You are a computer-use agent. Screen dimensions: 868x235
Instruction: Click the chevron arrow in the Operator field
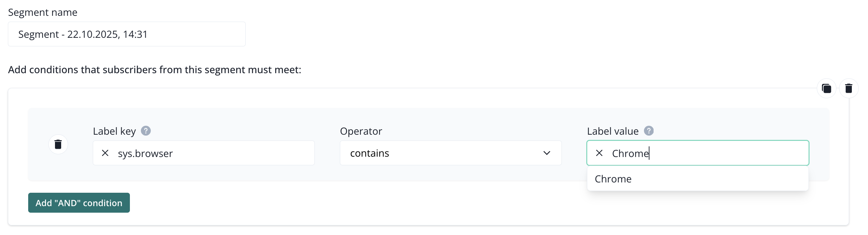[547, 153]
